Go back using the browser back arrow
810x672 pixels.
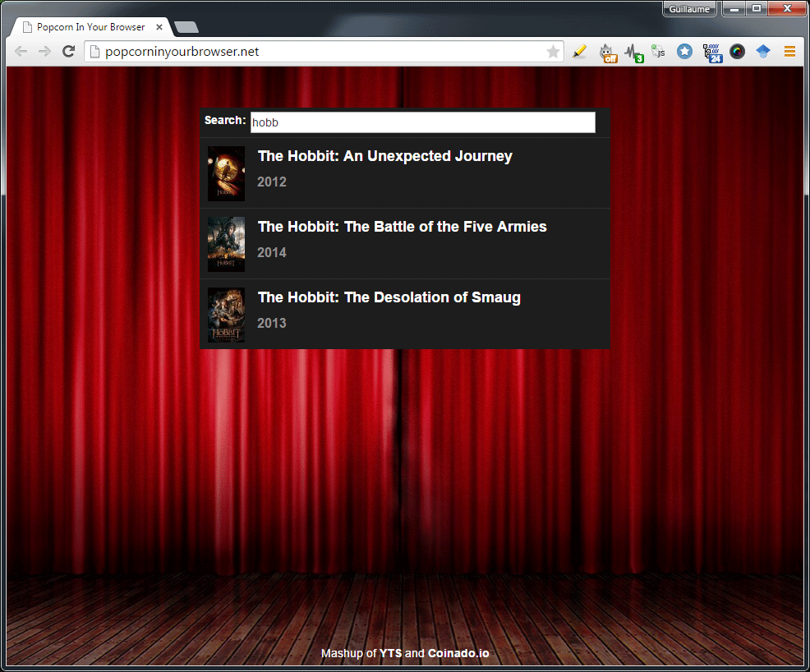(x=21, y=52)
